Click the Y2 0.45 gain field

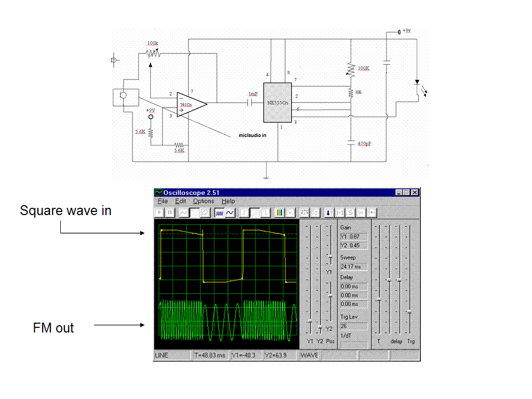point(353,245)
